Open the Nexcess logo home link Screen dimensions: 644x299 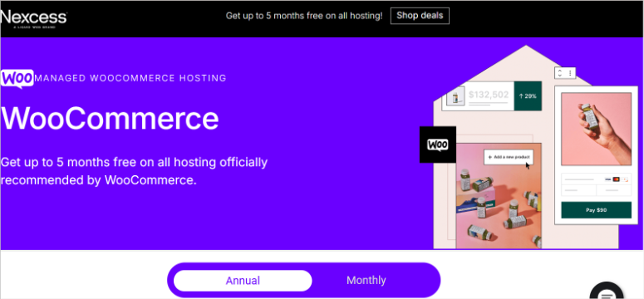click(x=33, y=18)
